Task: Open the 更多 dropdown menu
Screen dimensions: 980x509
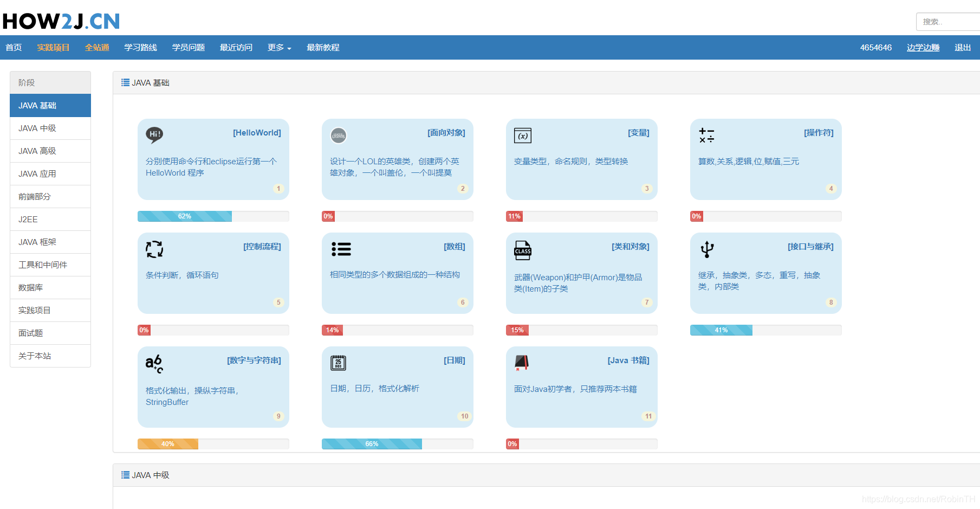Action: click(x=280, y=48)
